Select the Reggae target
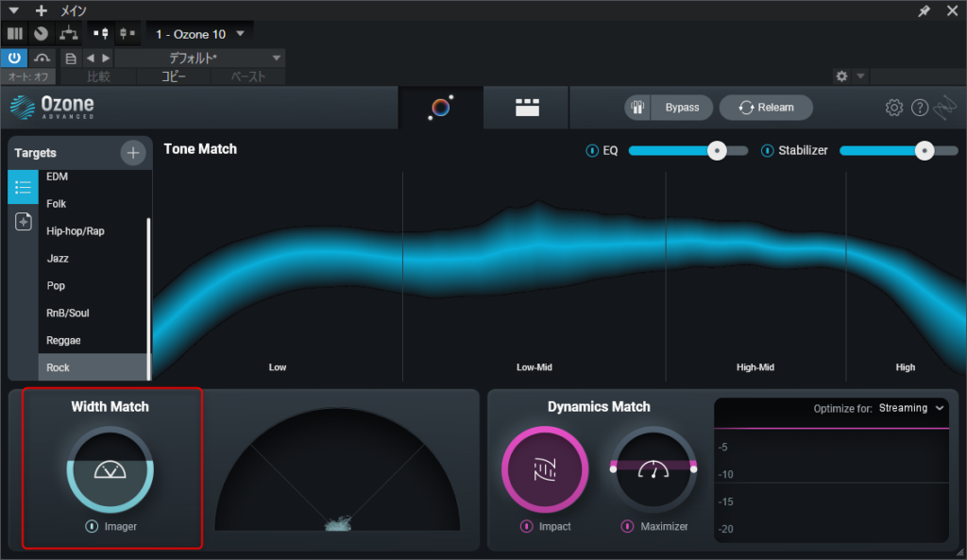This screenshot has height=560, width=967. click(93, 340)
